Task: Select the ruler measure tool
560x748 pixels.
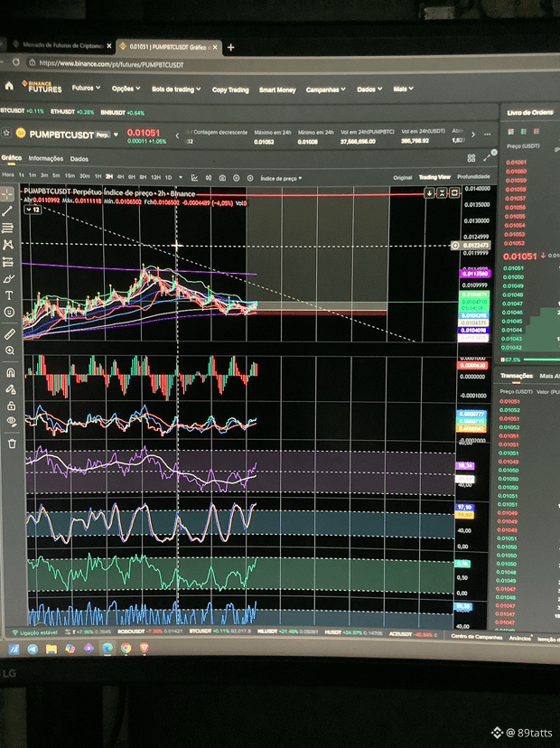Action: (10, 334)
